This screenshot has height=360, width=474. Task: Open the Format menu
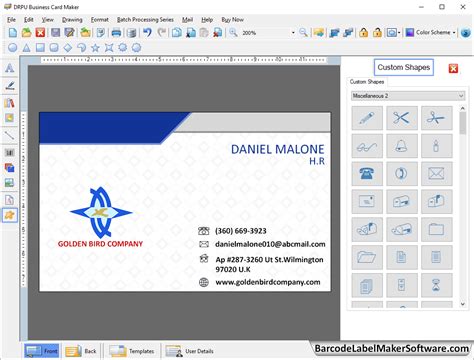tap(100, 20)
